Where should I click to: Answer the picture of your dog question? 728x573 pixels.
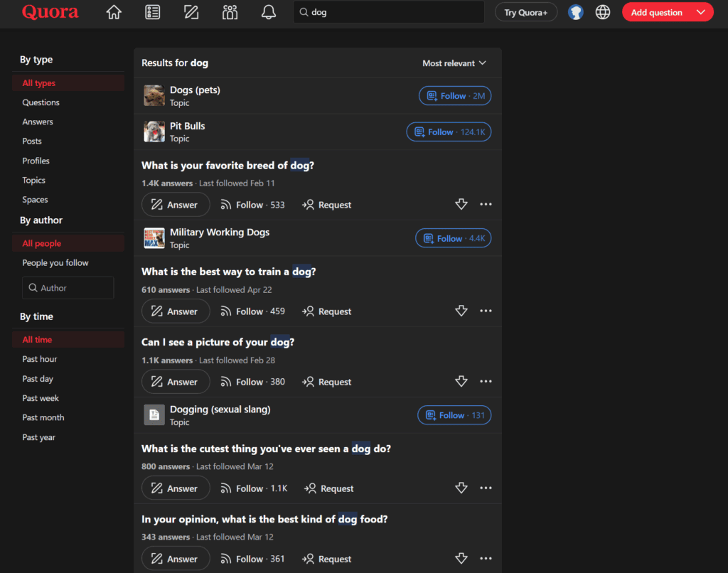pos(176,382)
